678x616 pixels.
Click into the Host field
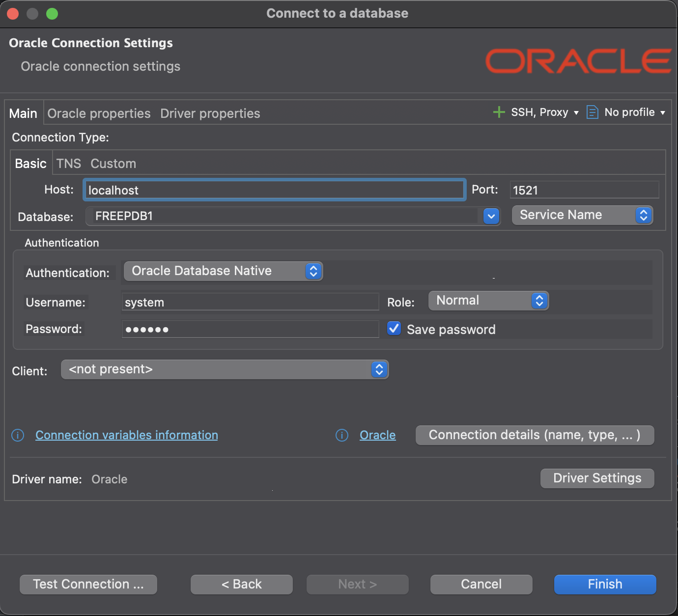click(275, 190)
